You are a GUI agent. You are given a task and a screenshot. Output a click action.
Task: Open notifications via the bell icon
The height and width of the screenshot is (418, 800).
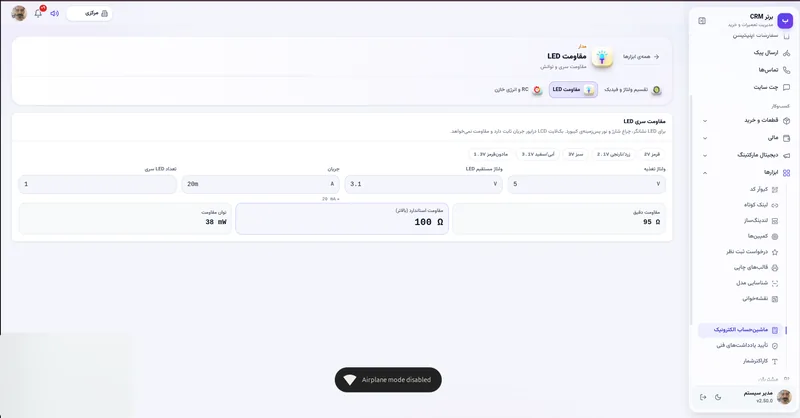(x=38, y=13)
